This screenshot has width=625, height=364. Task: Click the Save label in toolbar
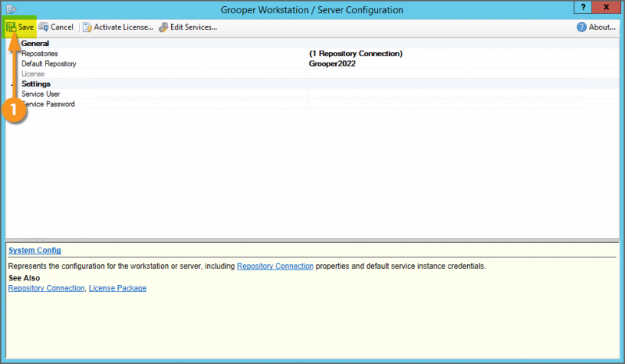point(26,27)
